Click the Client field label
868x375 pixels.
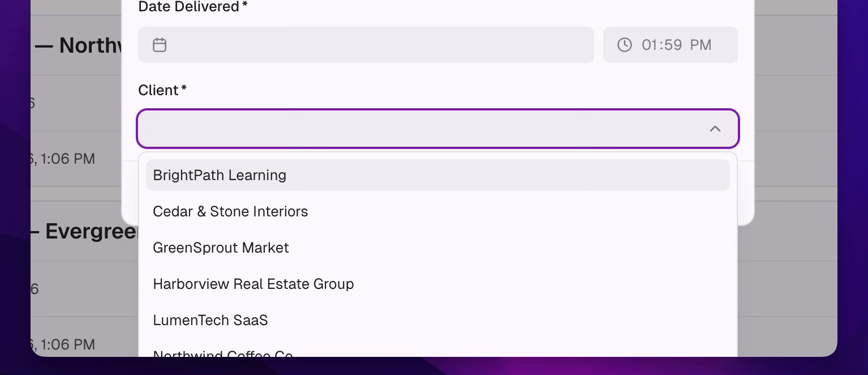(162, 90)
